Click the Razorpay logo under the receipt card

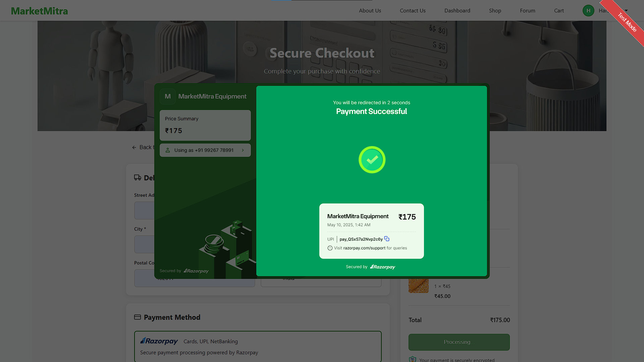click(382, 267)
